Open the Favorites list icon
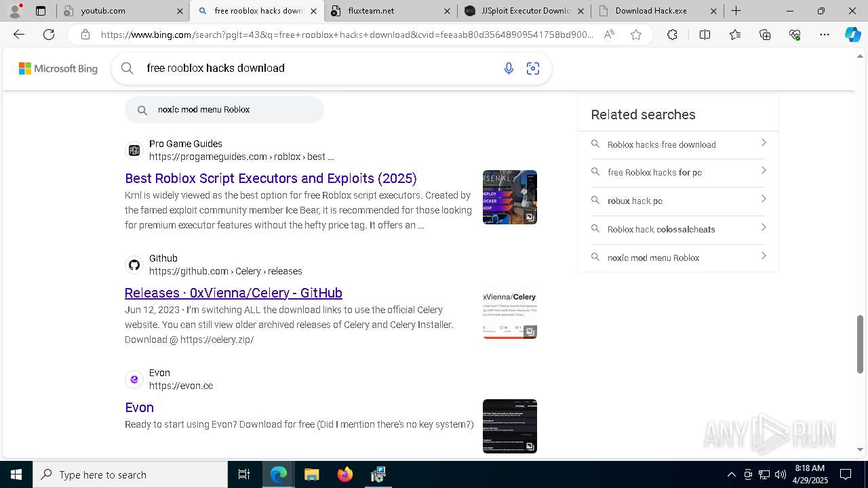868x488 pixels. click(735, 35)
